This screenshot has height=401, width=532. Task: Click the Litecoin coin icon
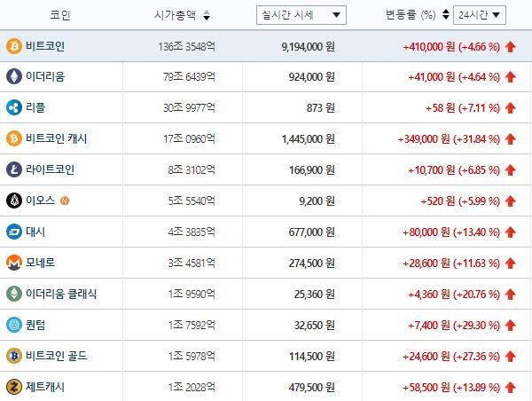coord(14,169)
